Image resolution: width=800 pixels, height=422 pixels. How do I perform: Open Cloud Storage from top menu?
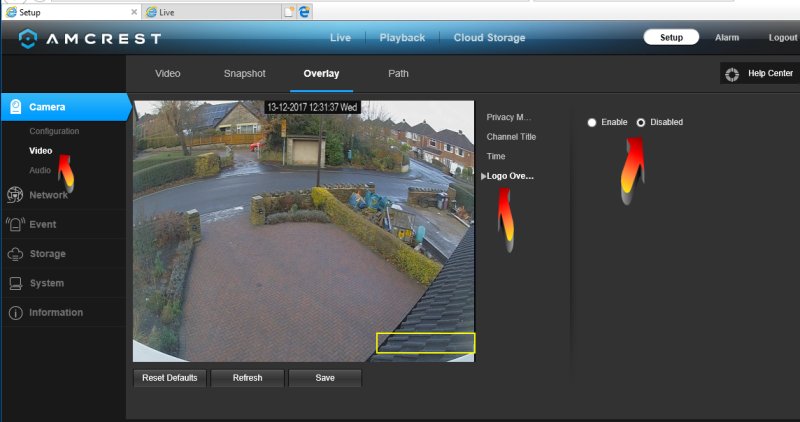click(489, 38)
